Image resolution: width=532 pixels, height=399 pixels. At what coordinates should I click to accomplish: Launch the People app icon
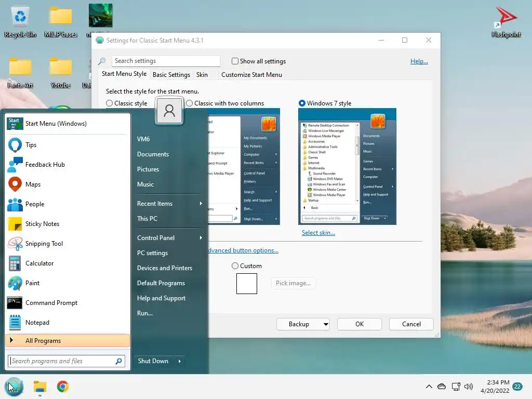point(15,204)
